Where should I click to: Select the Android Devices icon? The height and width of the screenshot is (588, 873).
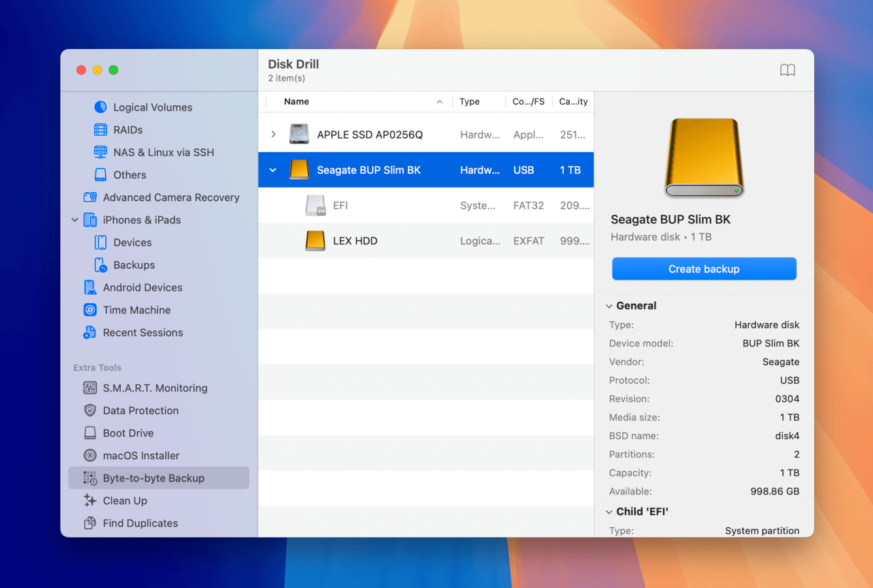tap(90, 287)
